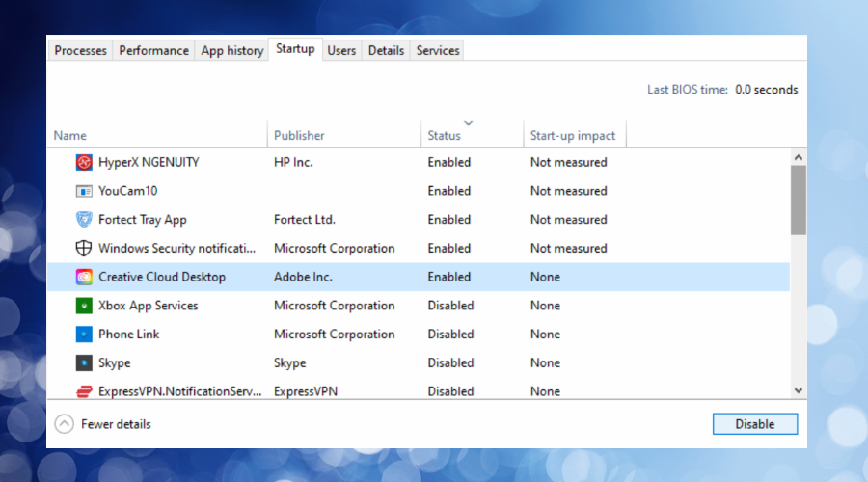Click the Fortect Ltd. publisher cell

(x=305, y=220)
